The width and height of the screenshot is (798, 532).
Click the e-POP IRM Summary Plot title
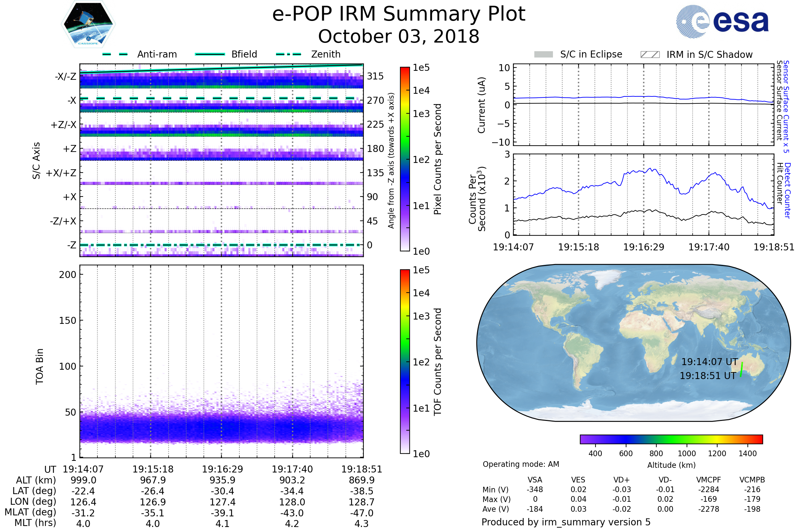click(x=399, y=14)
